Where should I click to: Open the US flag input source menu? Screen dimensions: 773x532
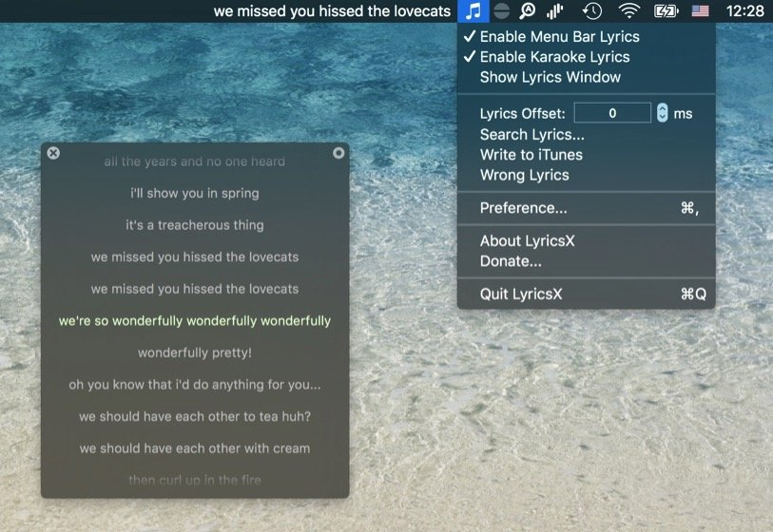pyautogui.click(x=700, y=11)
